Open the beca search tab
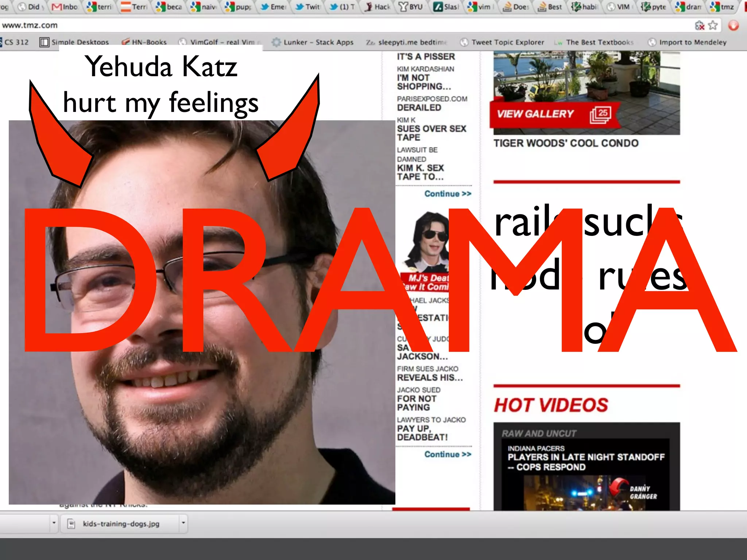 [169, 7]
